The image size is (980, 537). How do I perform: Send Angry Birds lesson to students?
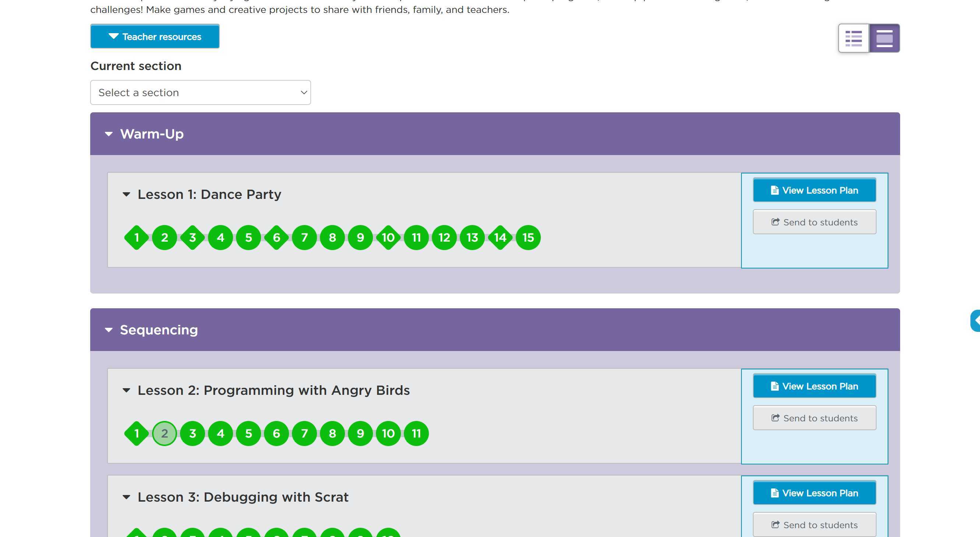814,418
